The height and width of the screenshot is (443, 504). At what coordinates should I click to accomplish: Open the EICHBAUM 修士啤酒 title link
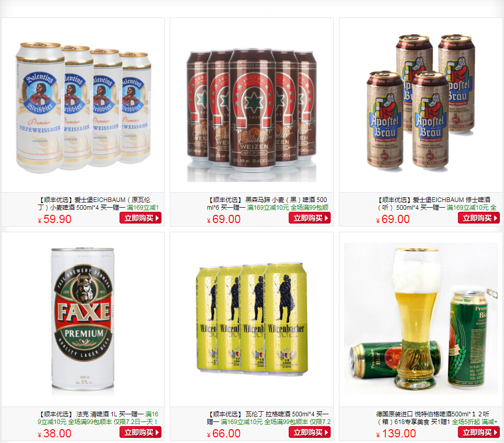[x=437, y=204]
